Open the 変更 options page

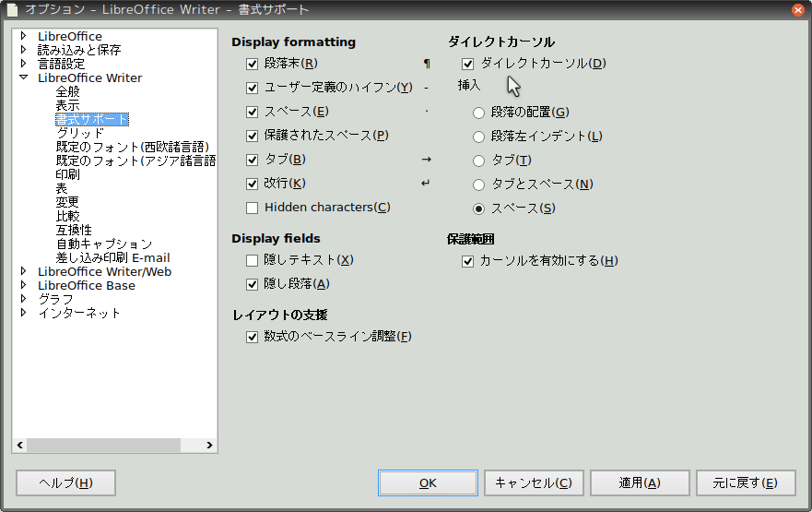pyautogui.click(x=68, y=202)
